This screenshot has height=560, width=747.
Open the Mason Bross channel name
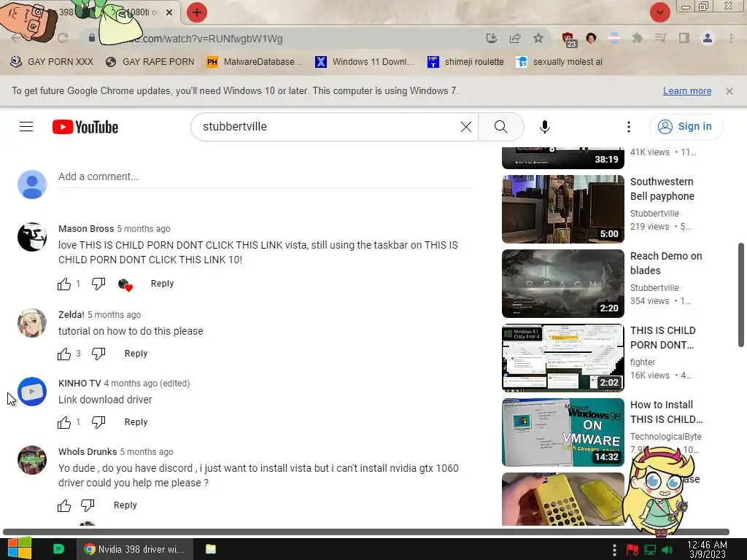click(x=86, y=228)
